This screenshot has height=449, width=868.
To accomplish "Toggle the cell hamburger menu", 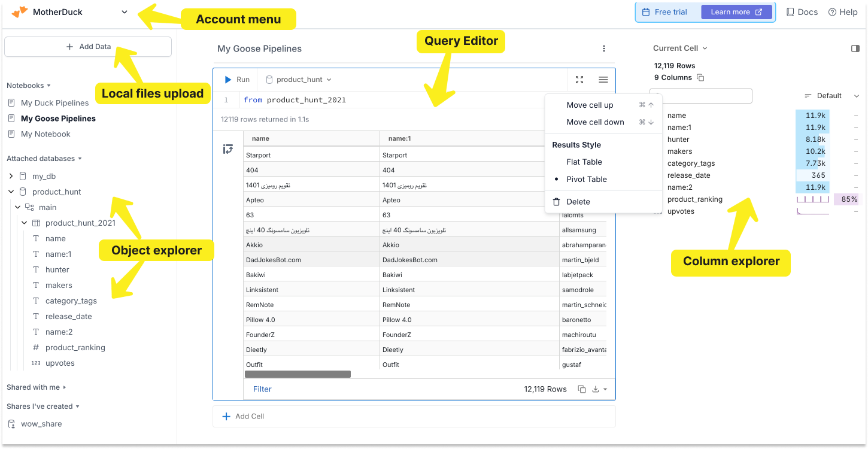I will coord(603,80).
